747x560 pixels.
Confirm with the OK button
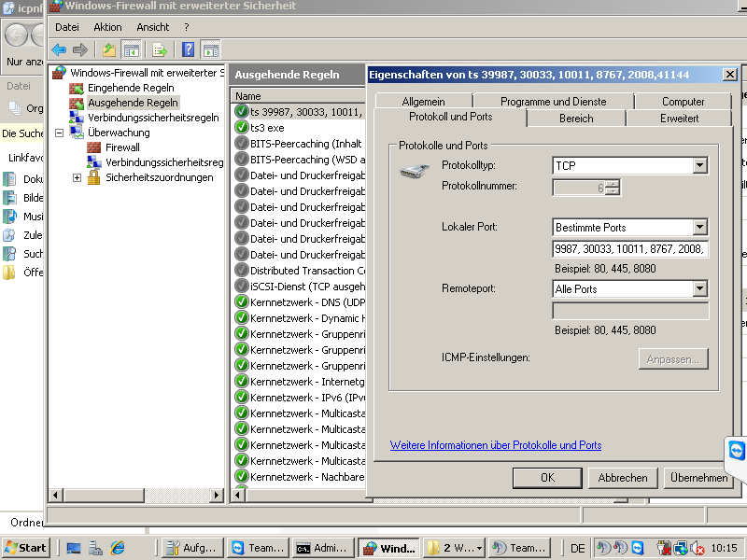coord(547,478)
